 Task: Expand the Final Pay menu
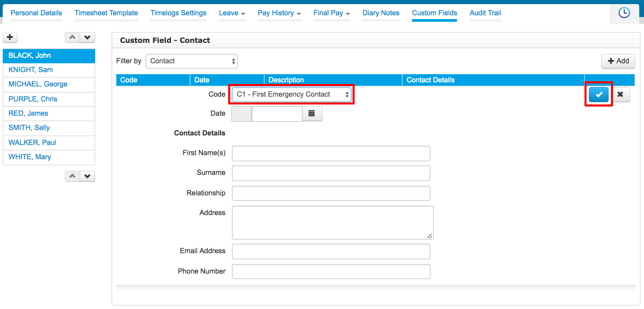pyautogui.click(x=332, y=13)
